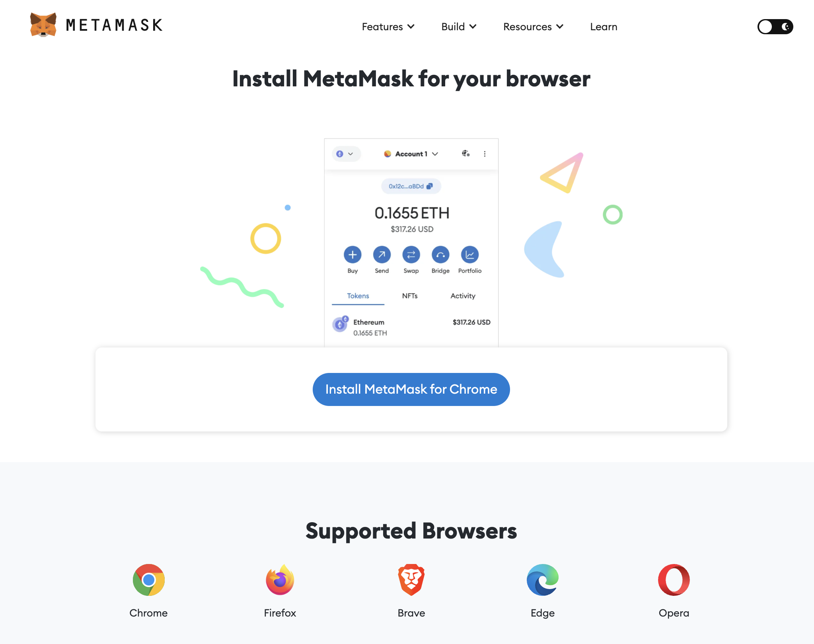The width and height of the screenshot is (814, 644).
Task: Click the Swap icon in wallet
Action: (411, 255)
